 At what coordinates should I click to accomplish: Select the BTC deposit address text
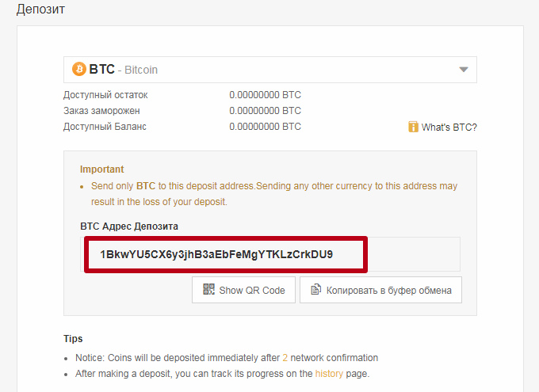(x=216, y=254)
